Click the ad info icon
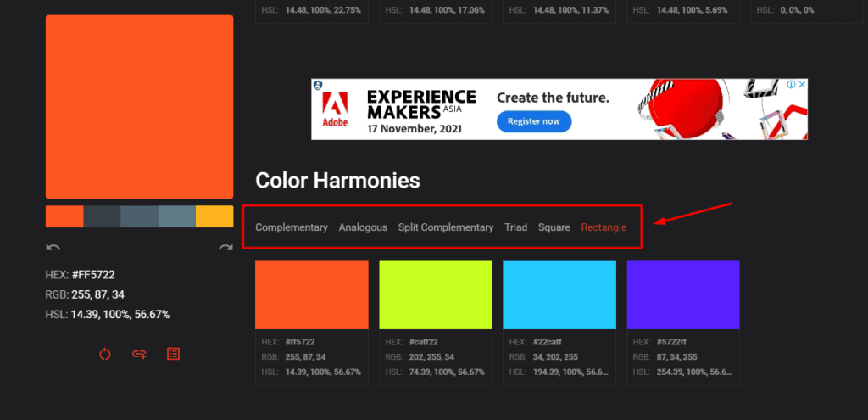The image size is (868, 420). (x=791, y=85)
